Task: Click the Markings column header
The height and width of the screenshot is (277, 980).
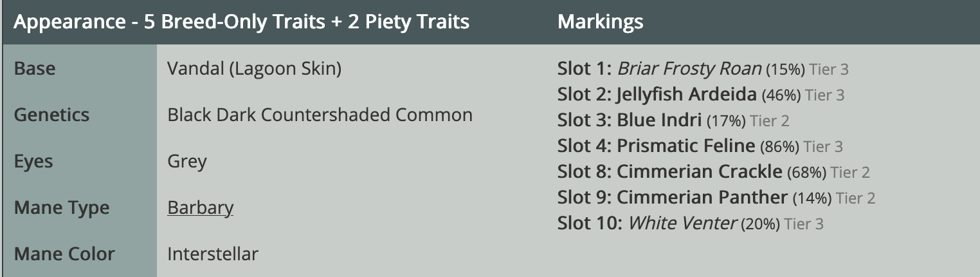Action: [x=600, y=22]
